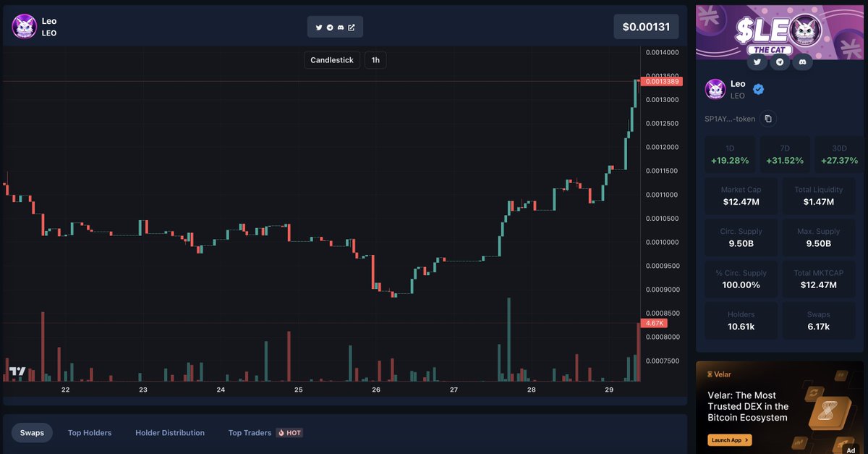This screenshot has height=454, width=868.
Task: Select the 1D +19.28% change card
Action: pos(730,154)
